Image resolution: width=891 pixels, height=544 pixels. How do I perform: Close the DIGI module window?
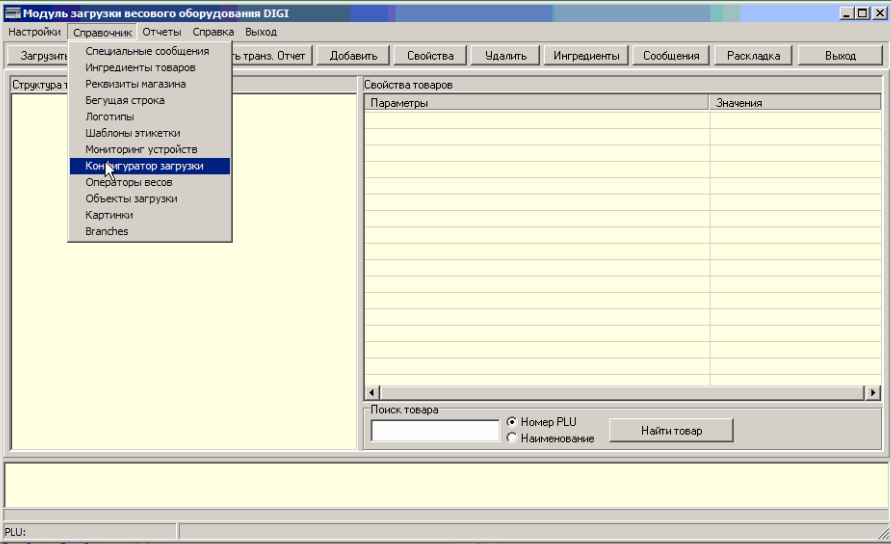879,13
